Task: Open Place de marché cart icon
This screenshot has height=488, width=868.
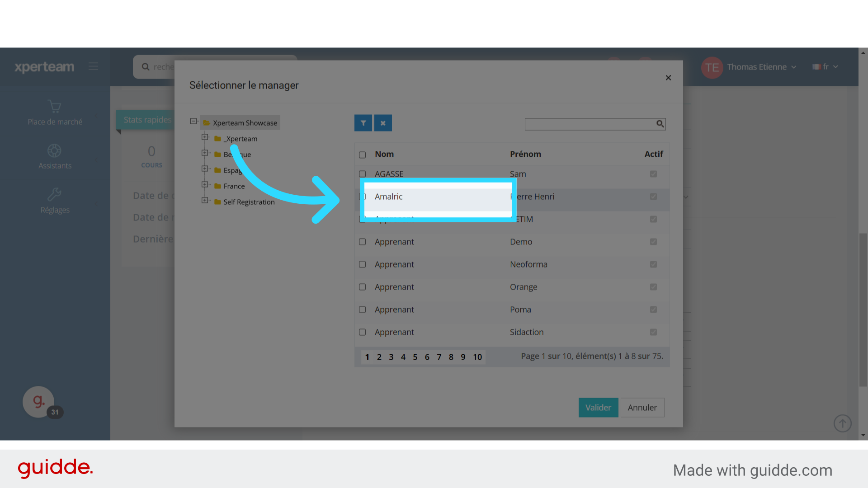Action: (x=55, y=107)
